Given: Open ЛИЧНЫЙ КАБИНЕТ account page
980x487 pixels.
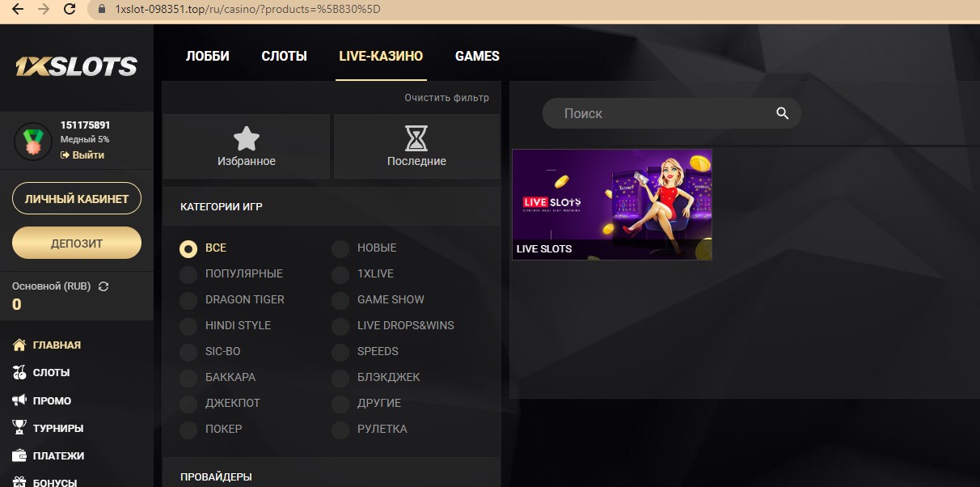Looking at the screenshot, I should (x=77, y=198).
